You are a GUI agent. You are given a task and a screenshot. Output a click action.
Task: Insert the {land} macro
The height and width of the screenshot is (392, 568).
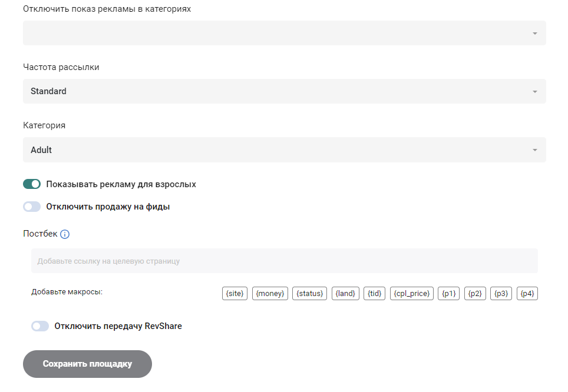pyautogui.click(x=345, y=293)
